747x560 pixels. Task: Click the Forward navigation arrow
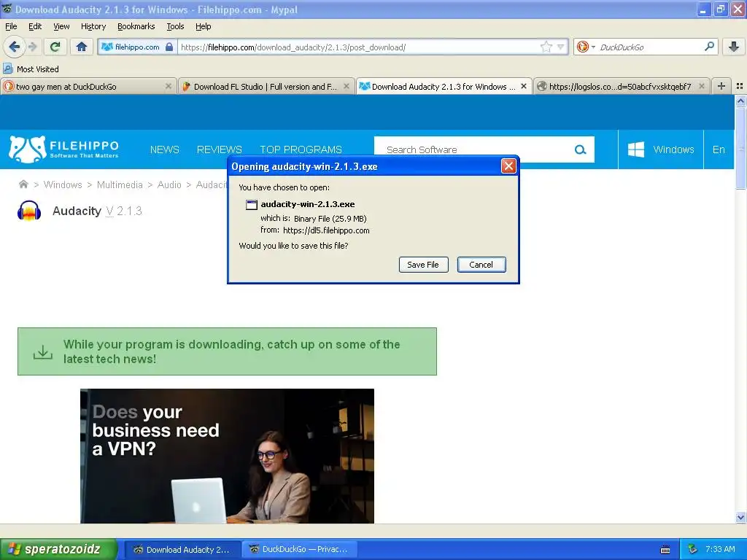pyautogui.click(x=32, y=47)
